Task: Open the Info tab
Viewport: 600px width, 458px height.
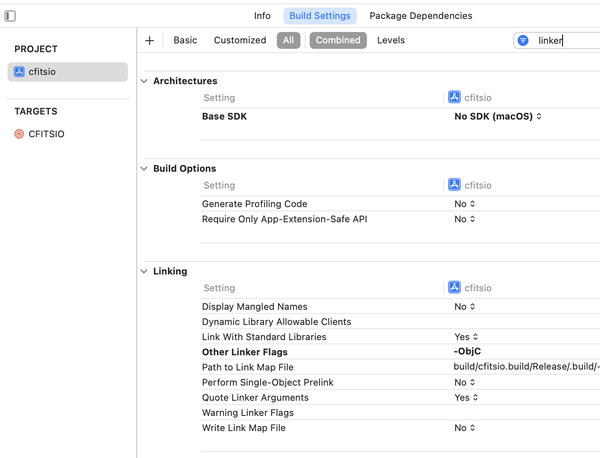Action: (x=262, y=16)
